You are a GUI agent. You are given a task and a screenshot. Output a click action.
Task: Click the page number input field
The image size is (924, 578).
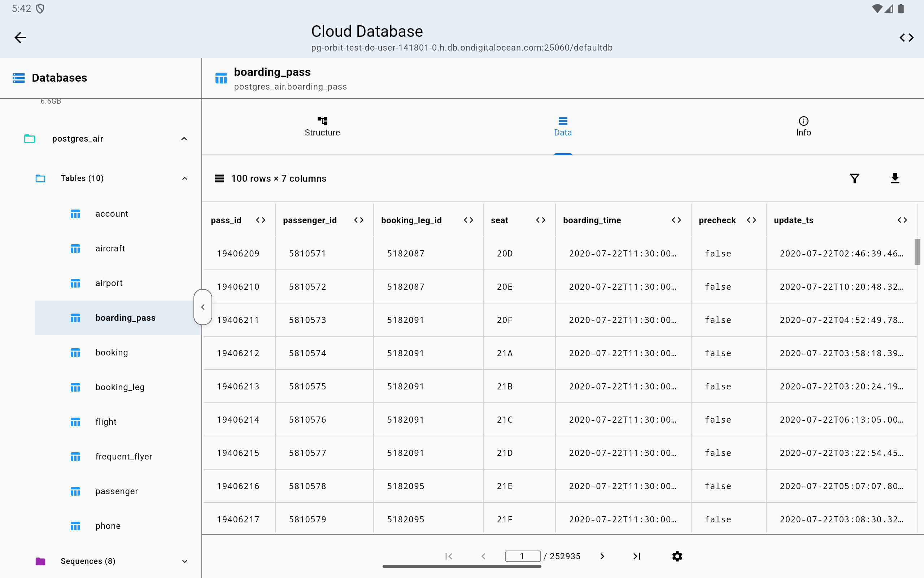pos(522,556)
